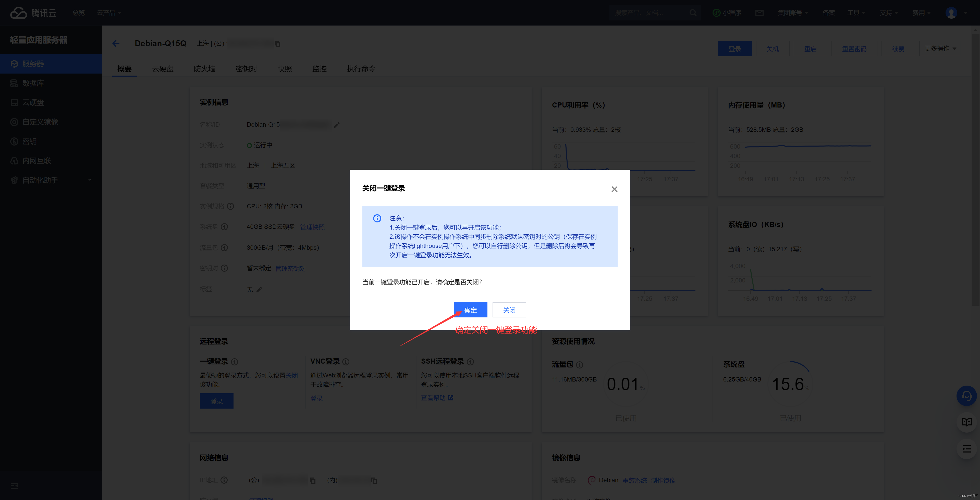Screen dimensions: 980x500
Task: Switch to the 云硬盘 tab
Action: (x=163, y=69)
